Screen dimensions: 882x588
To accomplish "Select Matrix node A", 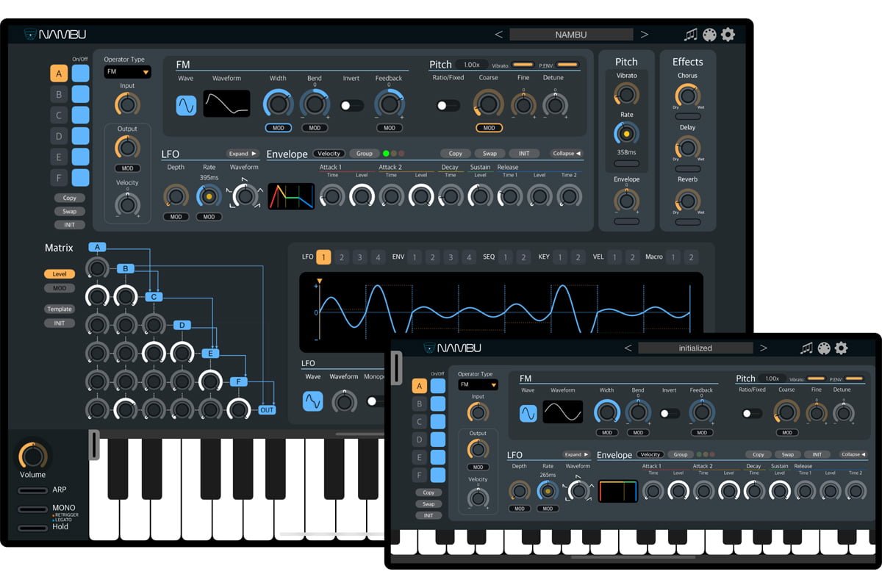I will (x=97, y=248).
